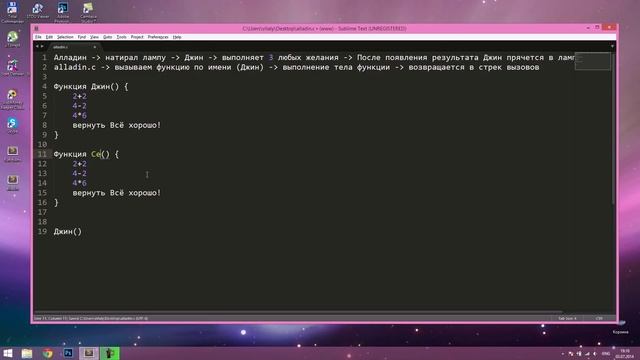This screenshot has height=360, width=640.
Task: Open the Recycle Bin (Корзина) desktop icon
Action: click(620, 327)
